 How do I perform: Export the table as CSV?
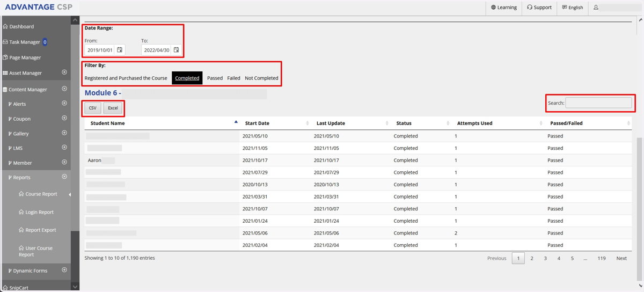(x=92, y=108)
